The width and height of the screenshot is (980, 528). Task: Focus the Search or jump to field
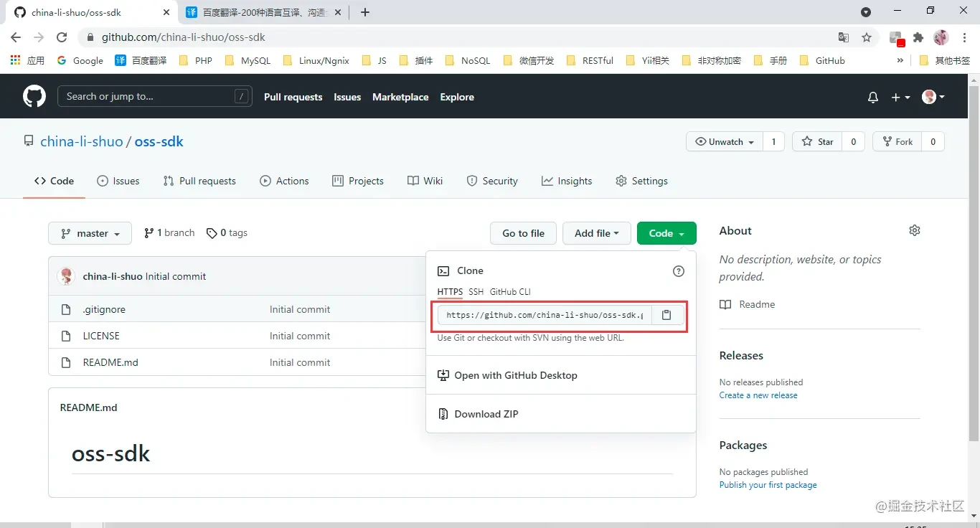pos(147,97)
